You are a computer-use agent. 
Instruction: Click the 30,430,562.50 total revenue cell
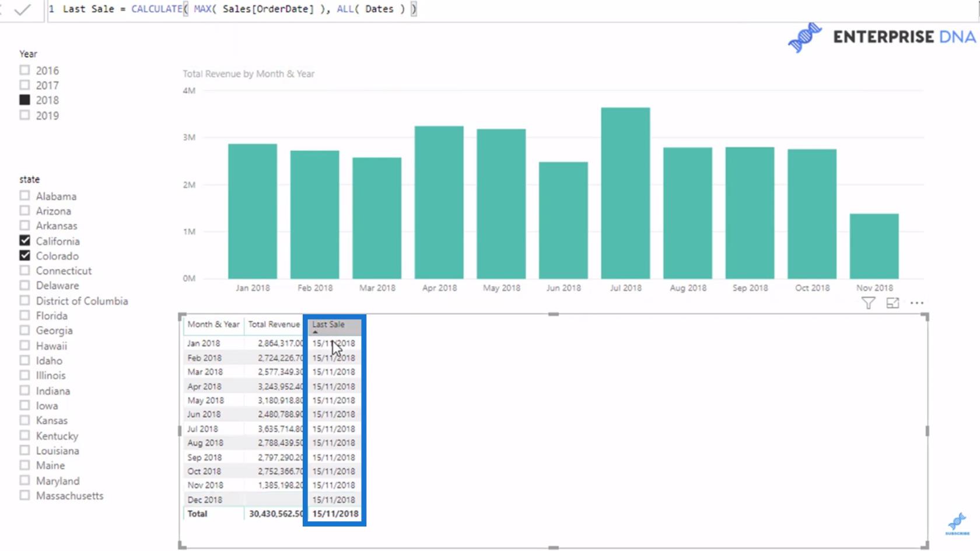(x=276, y=514)
